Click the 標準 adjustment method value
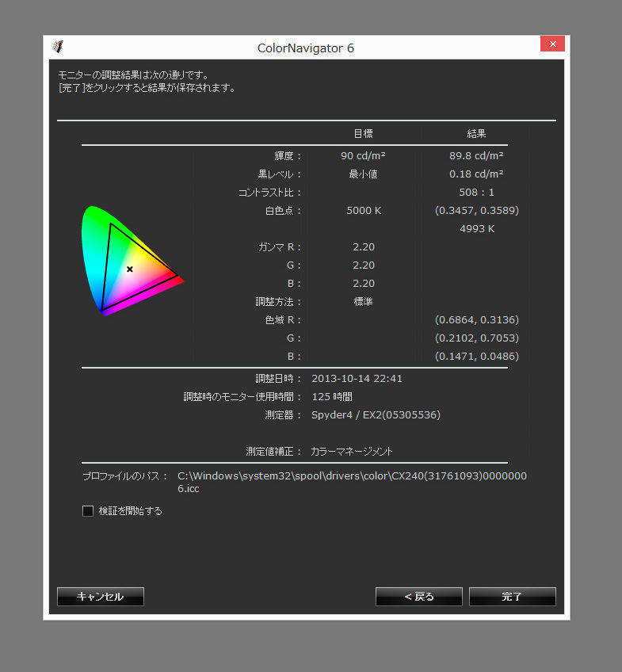The width and height of the screenshot is (622, 672). [x=363, y=302]
